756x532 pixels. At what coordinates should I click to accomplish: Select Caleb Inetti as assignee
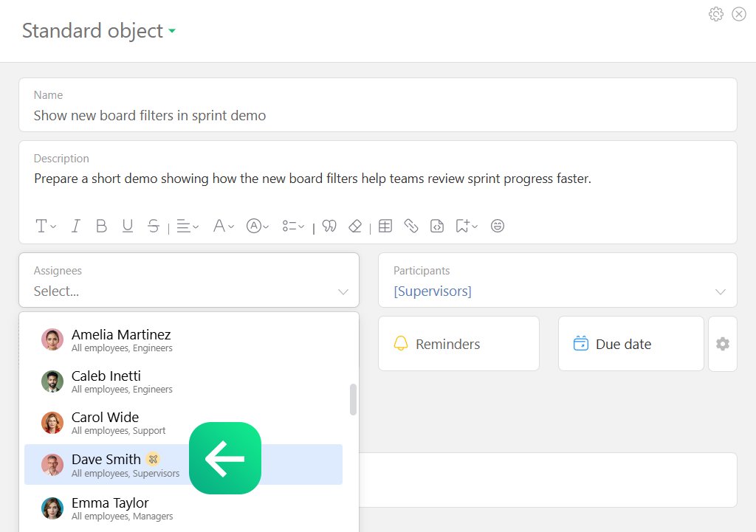pyautogui.click(x=183, y=381)
